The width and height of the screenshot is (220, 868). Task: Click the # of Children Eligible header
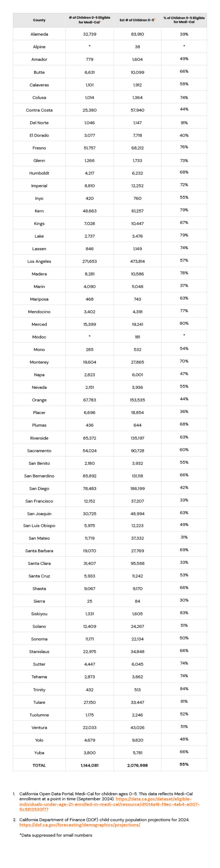(x=89, y=20)
